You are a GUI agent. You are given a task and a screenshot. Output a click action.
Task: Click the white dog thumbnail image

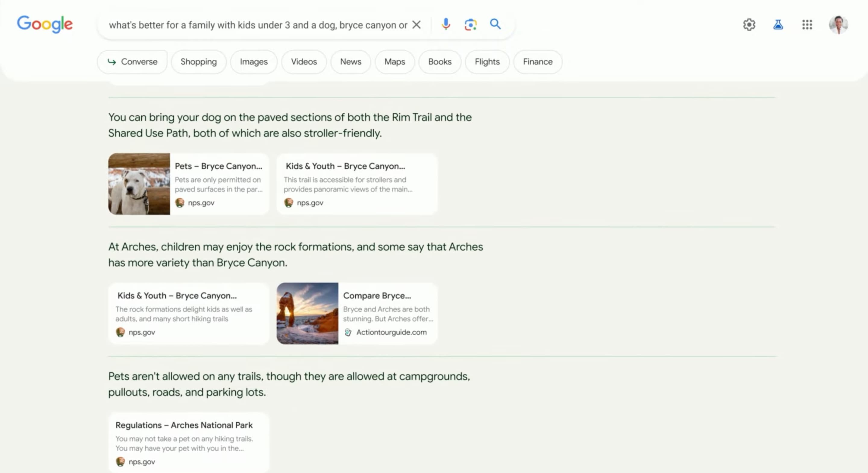139,184
